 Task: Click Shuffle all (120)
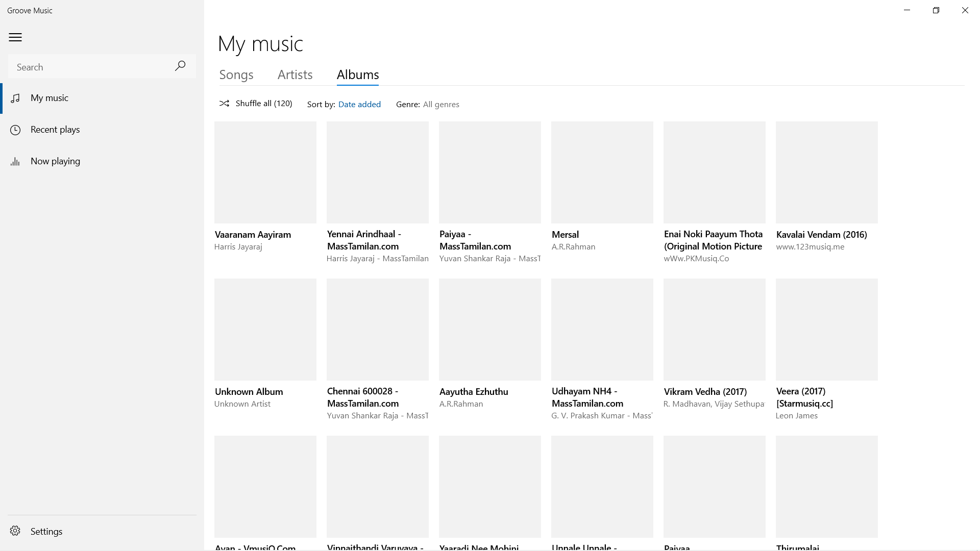coord(256,103)
